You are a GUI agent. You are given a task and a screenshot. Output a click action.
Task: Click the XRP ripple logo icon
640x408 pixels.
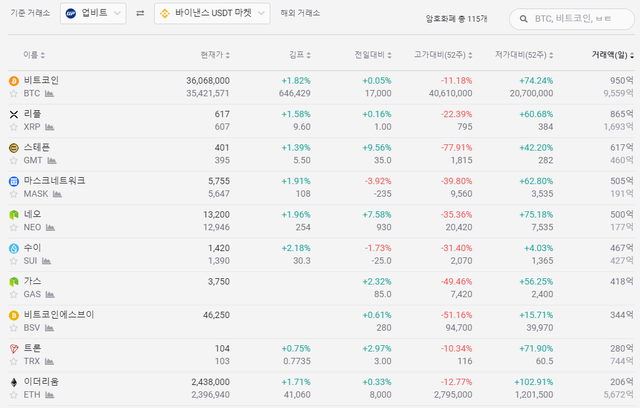coord(14,114)
